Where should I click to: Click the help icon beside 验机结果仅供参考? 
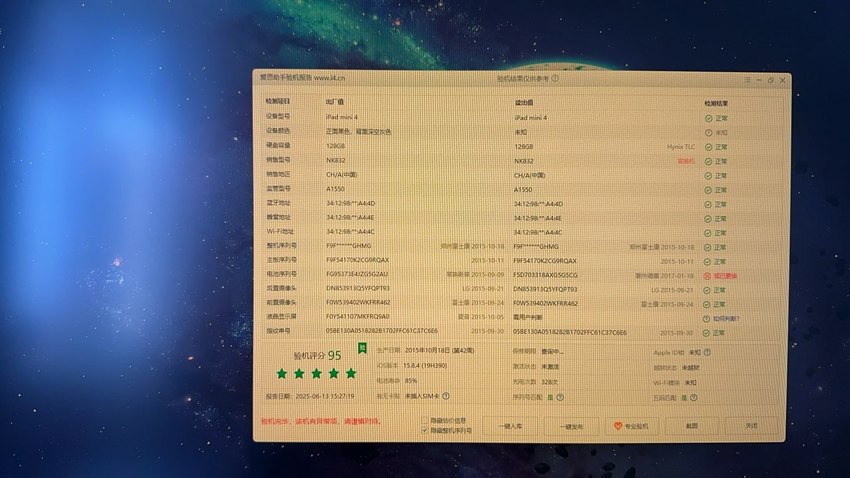tap(555, 78)
